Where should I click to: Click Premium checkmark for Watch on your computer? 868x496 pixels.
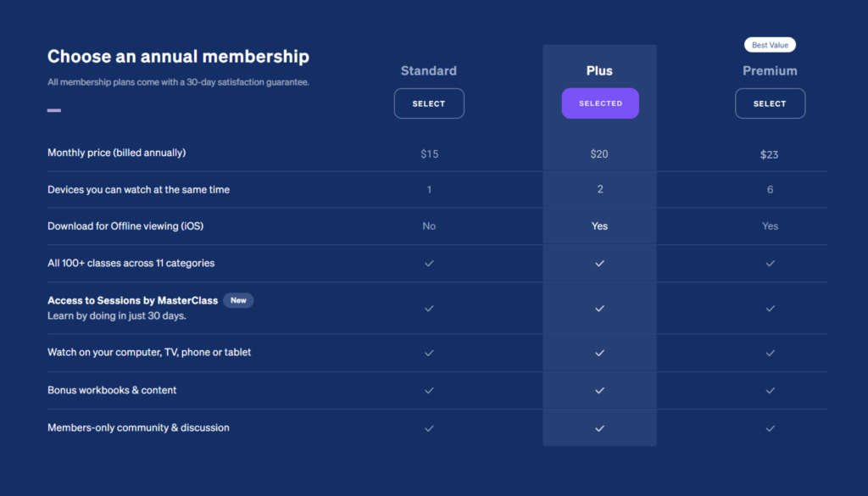click(770, 354)
